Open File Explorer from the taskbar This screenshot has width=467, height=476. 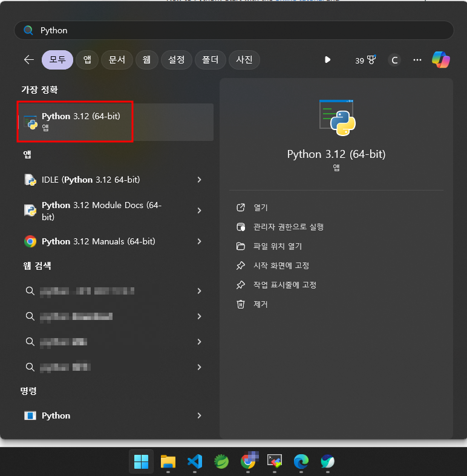click(x=168, y=461)
